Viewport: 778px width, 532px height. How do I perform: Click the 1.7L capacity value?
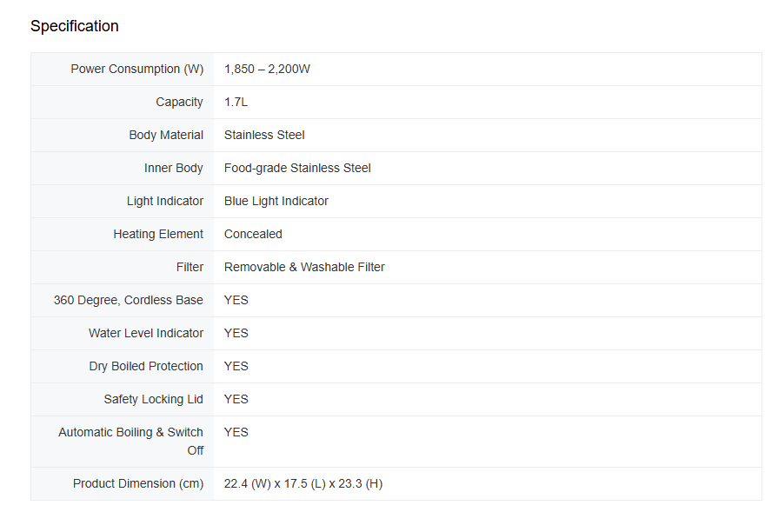click(x=236, y=103)
